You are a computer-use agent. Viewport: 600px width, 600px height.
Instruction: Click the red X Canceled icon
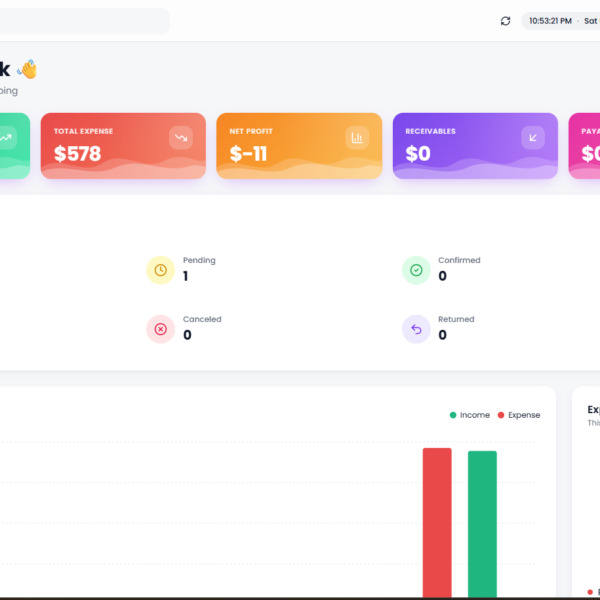pyautogui.click(x=161, y=329)
